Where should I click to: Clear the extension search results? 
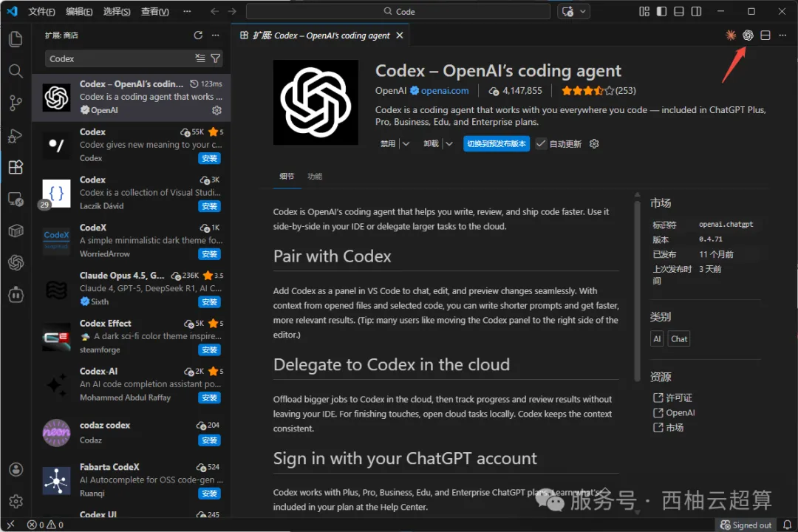(200, 58)
